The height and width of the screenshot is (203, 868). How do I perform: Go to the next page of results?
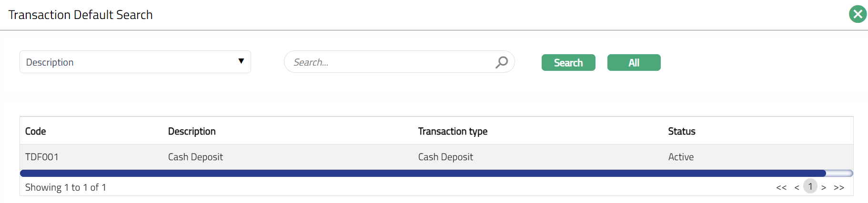pos(824,187)
